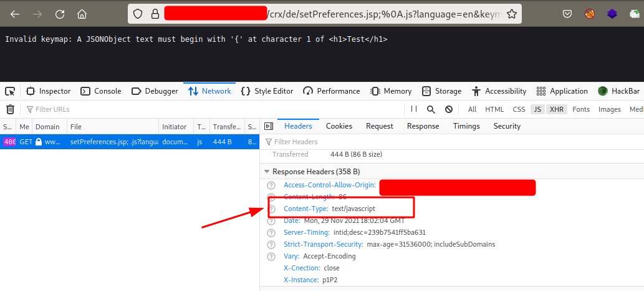Show the Security details tab
The width and height of the screenshot is (644, 291).
507,126
